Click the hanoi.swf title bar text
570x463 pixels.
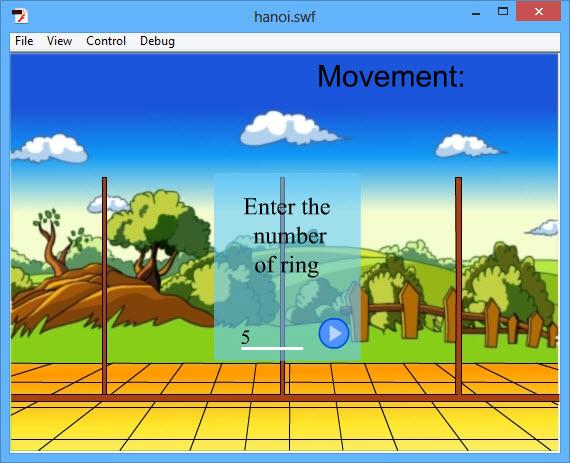(285, 17)
